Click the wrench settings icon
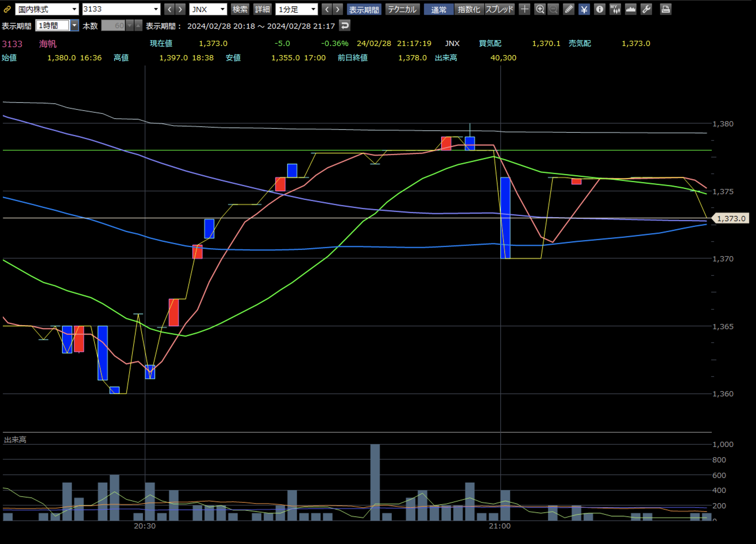The width and height of the screenshot is (756, 544). [x=646, y=9]
